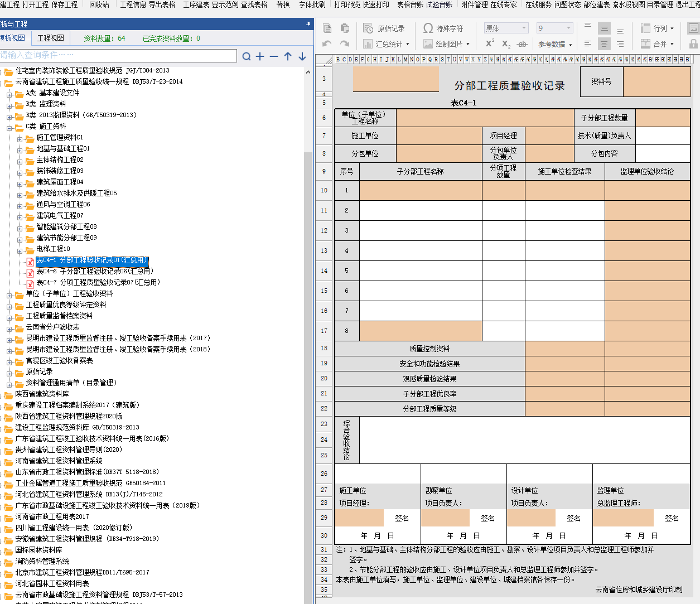Click 快速打印 in the top menu

tap(376, 4)
